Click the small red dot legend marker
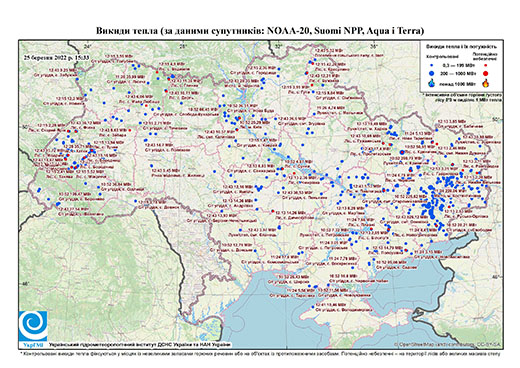This screenshot has width=520, height=368. pyautogui.click(x=486, y=66)
